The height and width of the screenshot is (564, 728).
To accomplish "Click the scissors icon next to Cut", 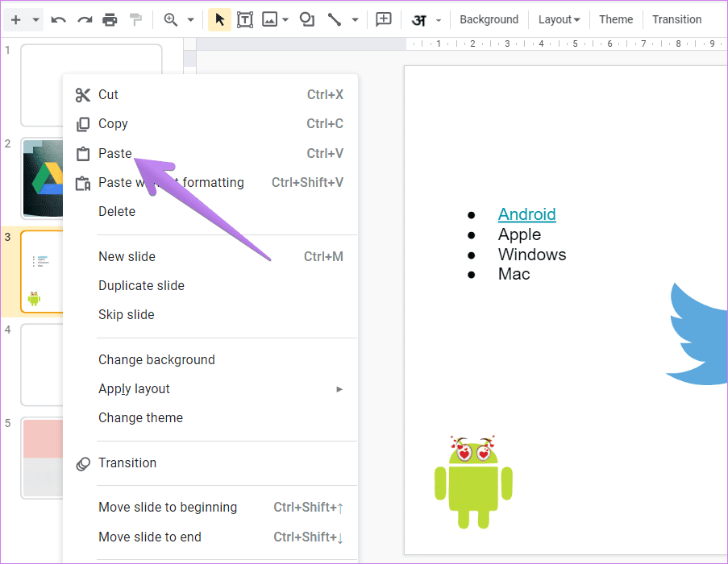I will coord(83,94).
